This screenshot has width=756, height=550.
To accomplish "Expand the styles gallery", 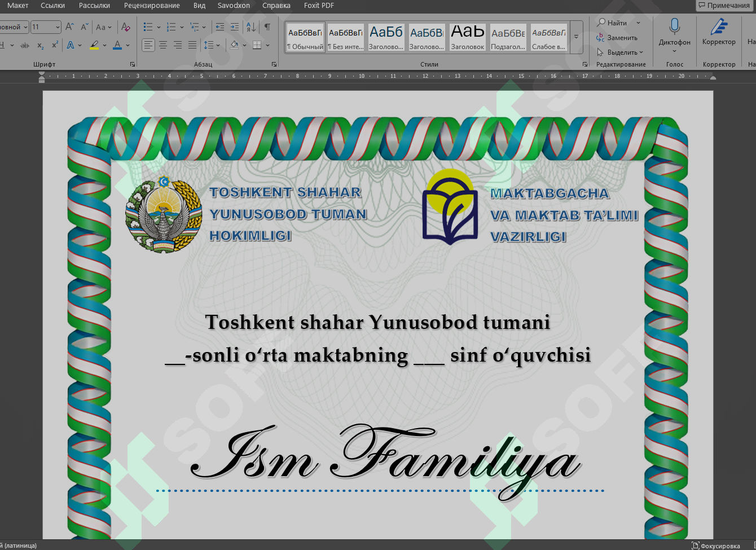I will [576, 37].
